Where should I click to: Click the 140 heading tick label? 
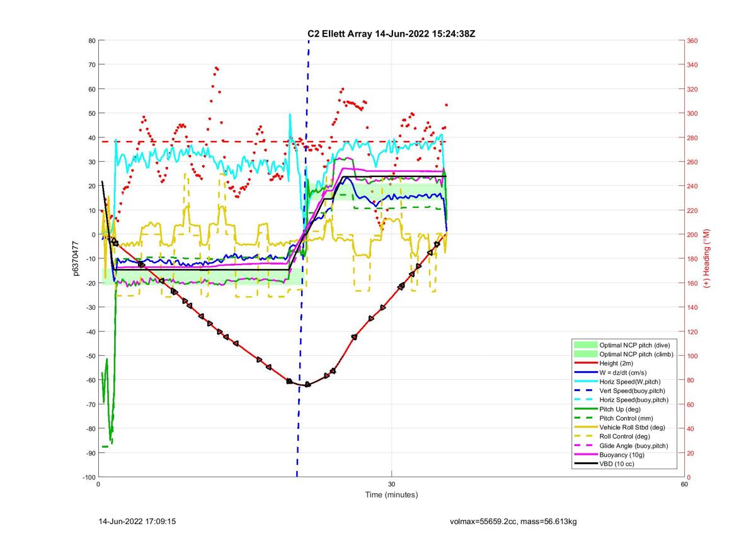tap(692, 307)
